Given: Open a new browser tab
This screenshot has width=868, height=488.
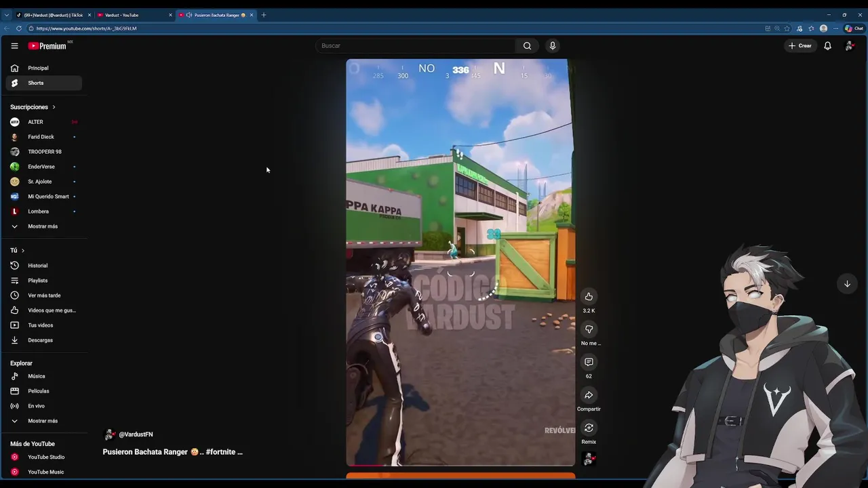Looking at the screenshot, I should point(264,15).
